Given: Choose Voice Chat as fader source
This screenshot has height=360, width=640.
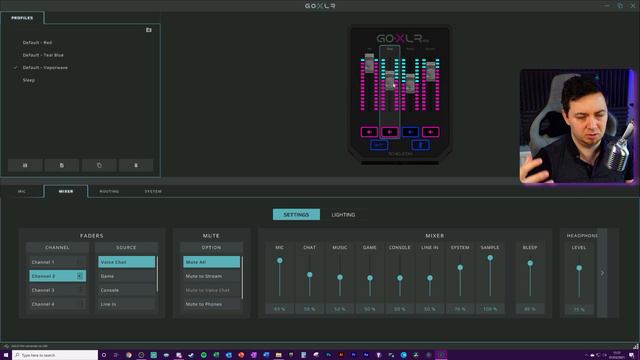Looking at the screenshot, I should [x=127, y=262].
